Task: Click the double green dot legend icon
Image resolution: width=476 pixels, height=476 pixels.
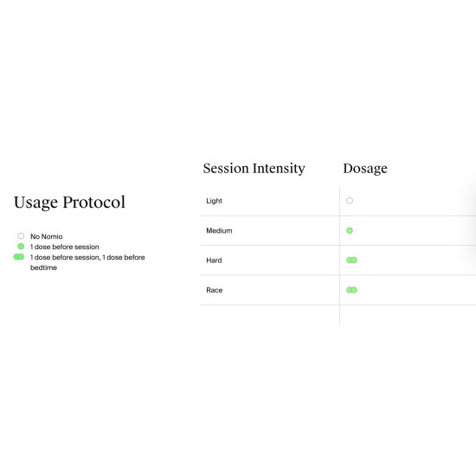Action: click(x=19, y=257)
